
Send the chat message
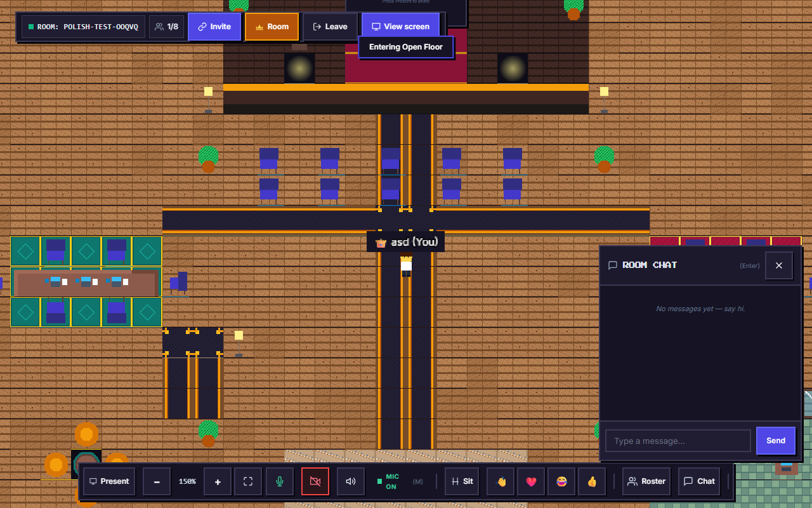[776, 441]
